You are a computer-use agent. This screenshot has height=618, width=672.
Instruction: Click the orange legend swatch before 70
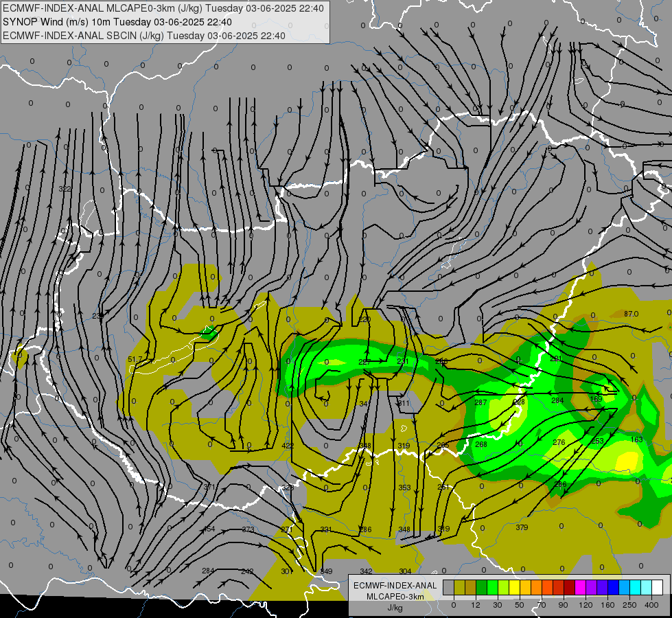coord(537,587)
